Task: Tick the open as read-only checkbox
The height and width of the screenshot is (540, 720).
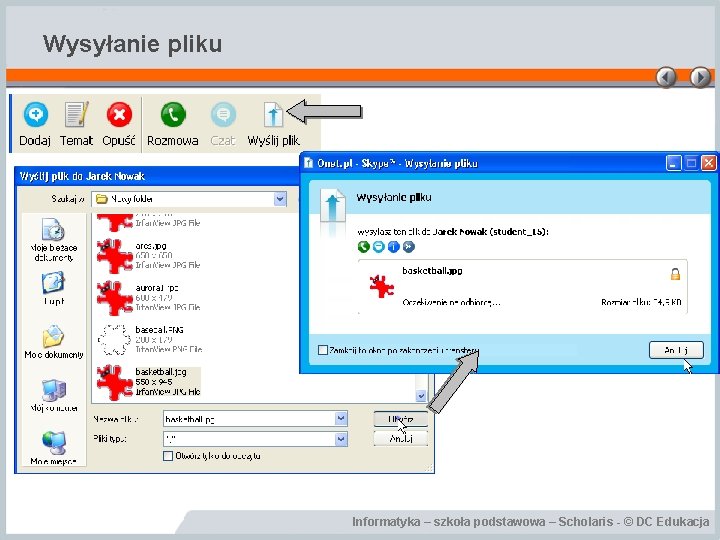Action: tap(168, 456)
